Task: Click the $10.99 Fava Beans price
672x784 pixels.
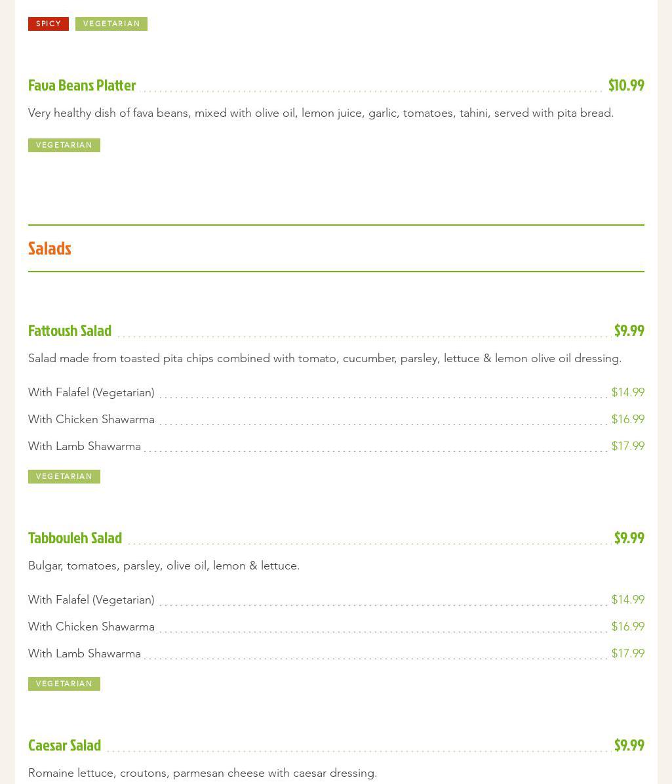Action: (x=625, y=85)
